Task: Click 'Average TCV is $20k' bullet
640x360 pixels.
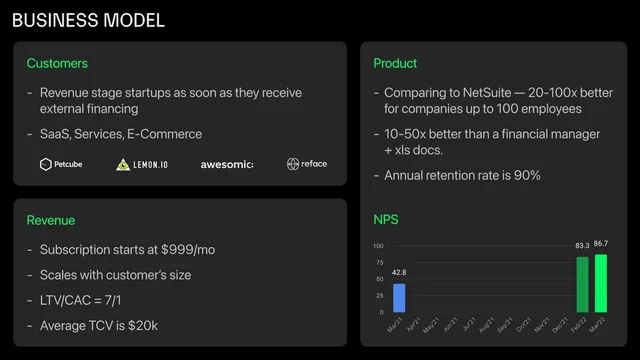Action: click(x=99, y=326)
